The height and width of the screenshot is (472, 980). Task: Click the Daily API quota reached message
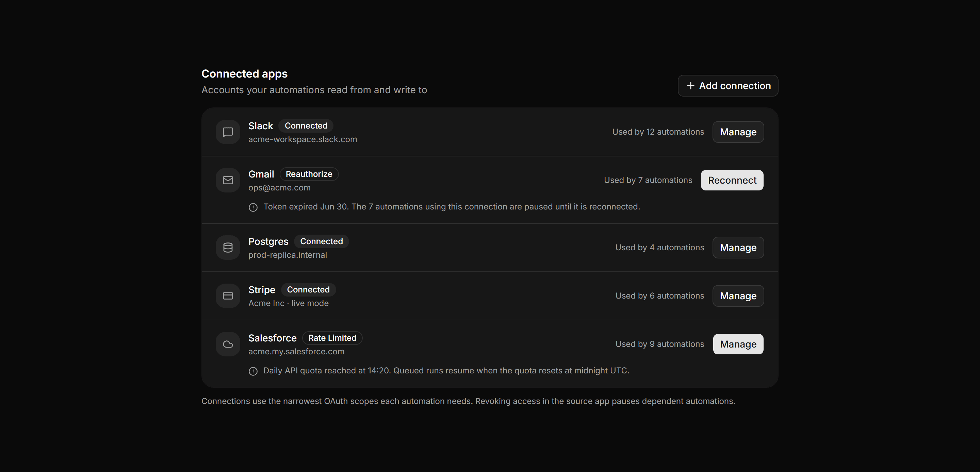[x=446, y=371]
